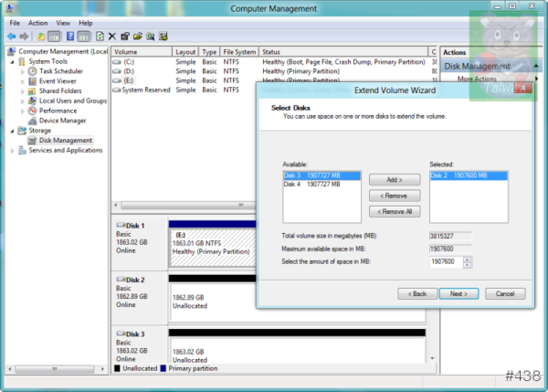
Task: Click the < Remove All button
Action: pos(395,211)
